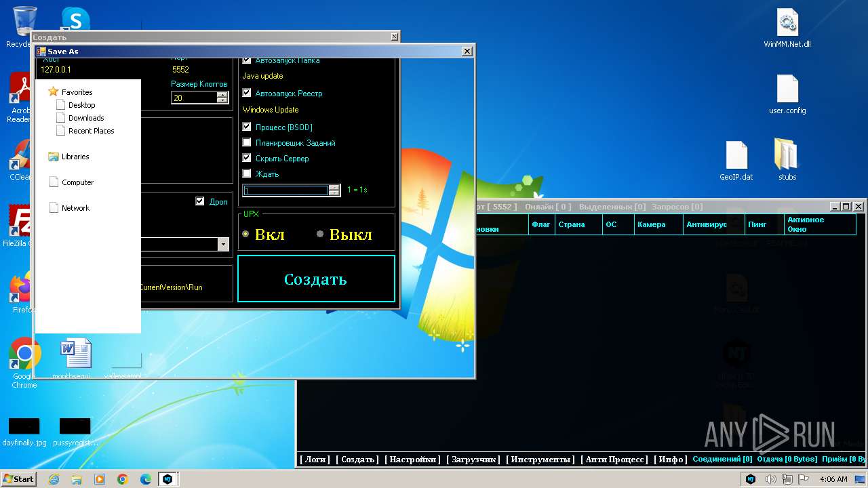
Task: Toggle the Автозапуск Реестр checkbox
Action: 247,93
